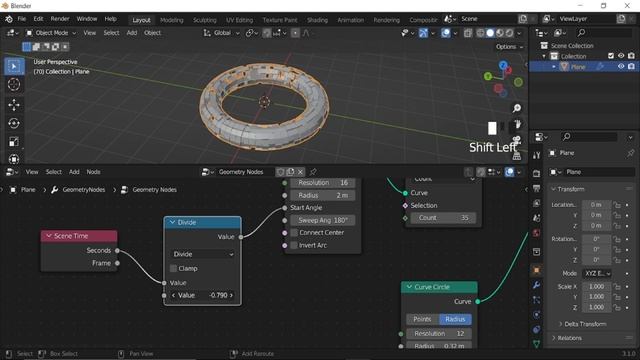Open the Render properties tab

(x=536, y=174)
